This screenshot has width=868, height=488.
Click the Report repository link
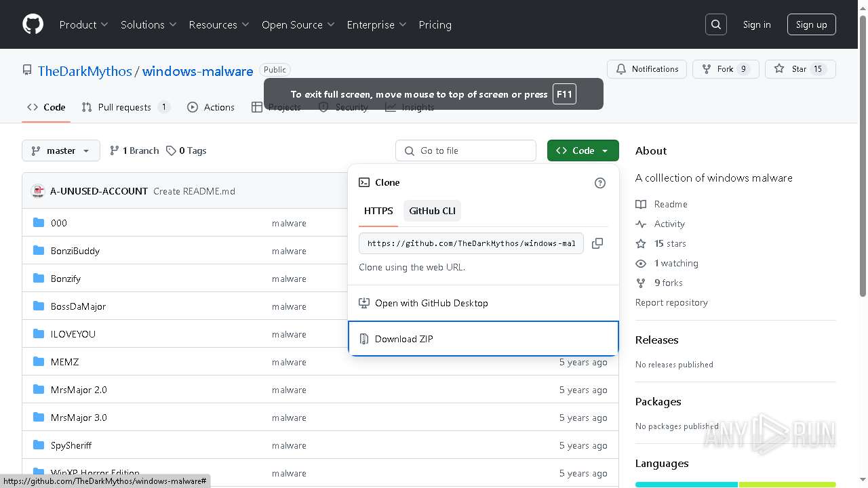[x=671, y=302]
